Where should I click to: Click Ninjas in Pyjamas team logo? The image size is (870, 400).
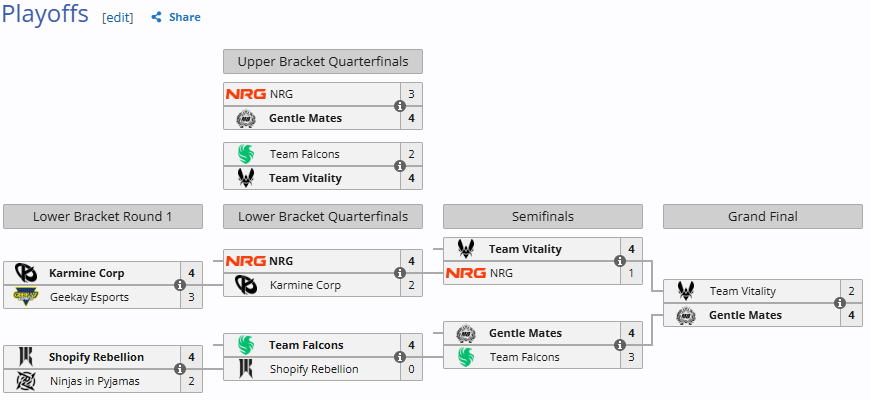click(x=26, y=381)
